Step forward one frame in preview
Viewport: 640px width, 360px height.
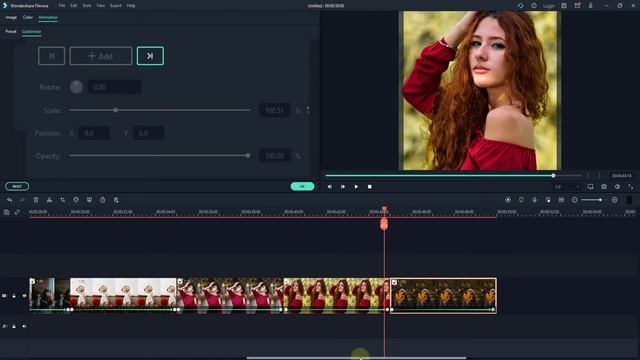pyautogui.click(x=343, y=187)
